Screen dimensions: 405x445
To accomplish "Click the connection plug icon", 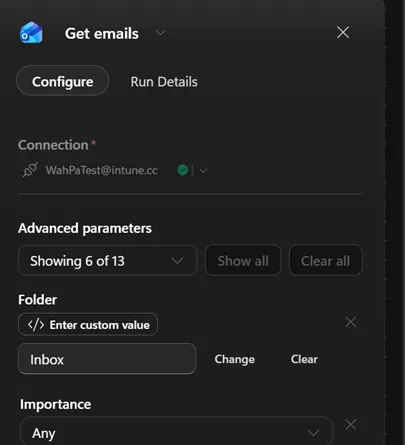I will click(30, 170).
